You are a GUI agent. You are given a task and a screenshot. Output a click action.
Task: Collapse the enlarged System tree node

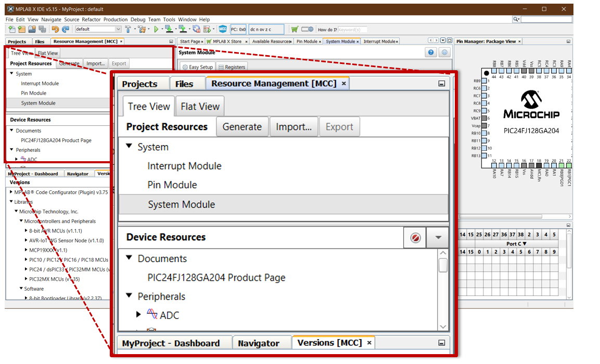click(129, 147)
